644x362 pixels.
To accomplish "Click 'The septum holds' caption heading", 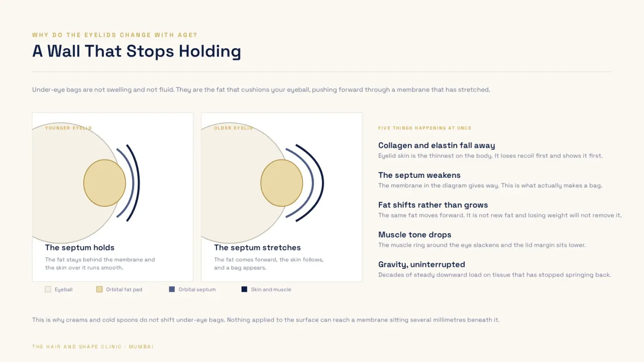I will tap(80, 248).
